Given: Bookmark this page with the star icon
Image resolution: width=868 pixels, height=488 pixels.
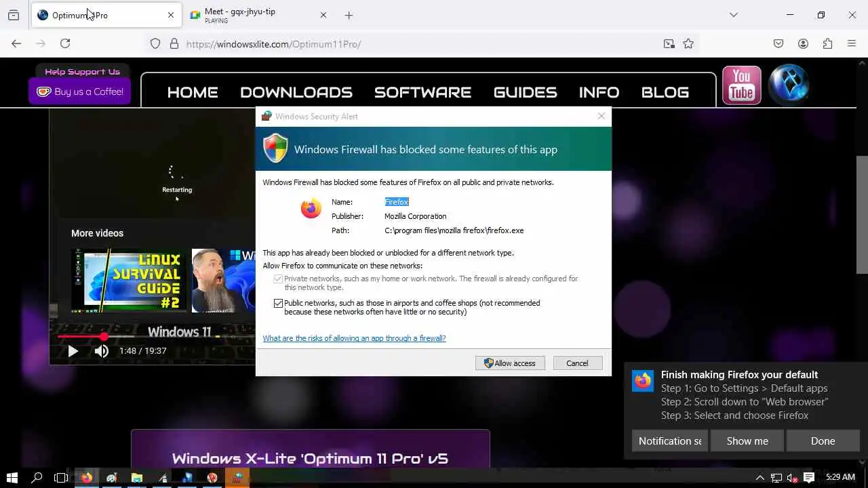Looking at the screenshot, I should coord(688,43).
